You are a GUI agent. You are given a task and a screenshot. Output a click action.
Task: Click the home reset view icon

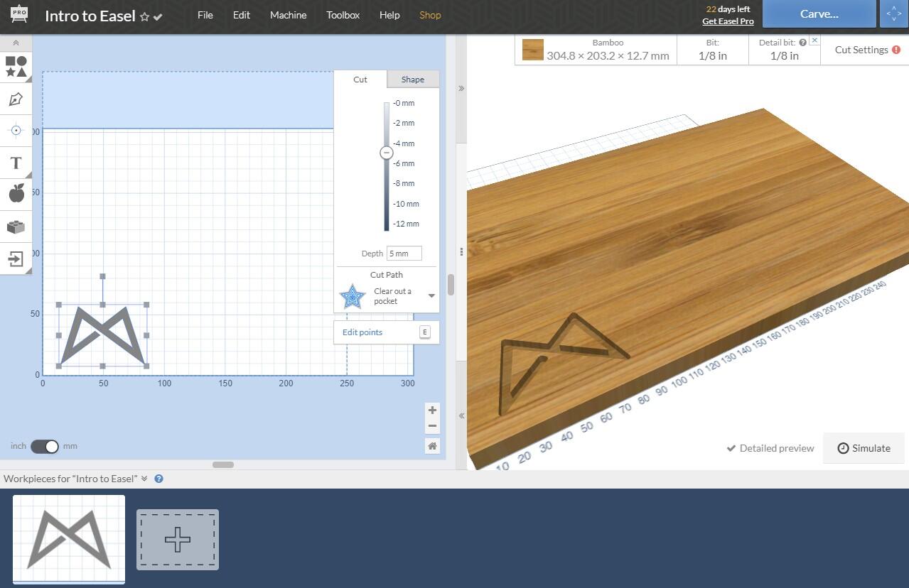pos(432,446)
